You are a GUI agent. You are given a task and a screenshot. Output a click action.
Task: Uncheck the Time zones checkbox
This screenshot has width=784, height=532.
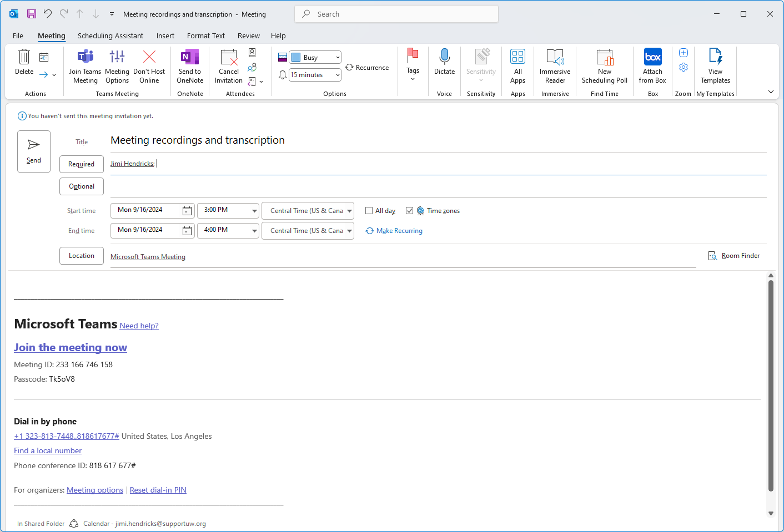pos(409,211)
